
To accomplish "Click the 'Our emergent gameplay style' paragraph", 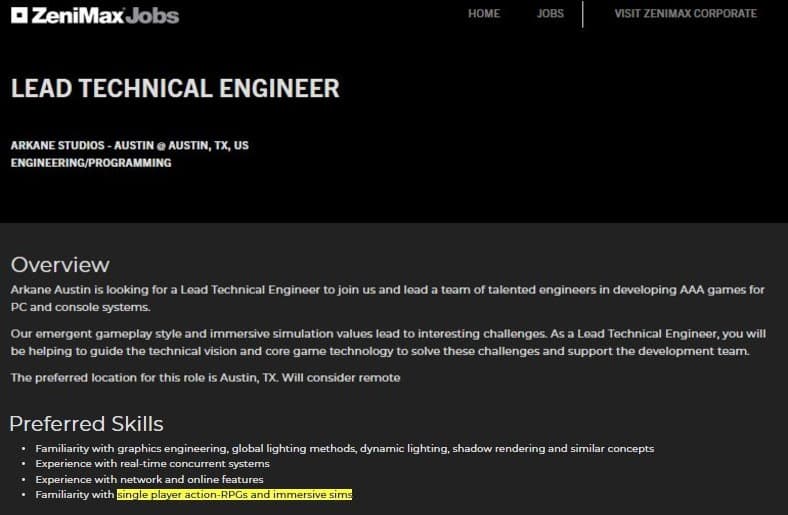I will pos(387,342).
